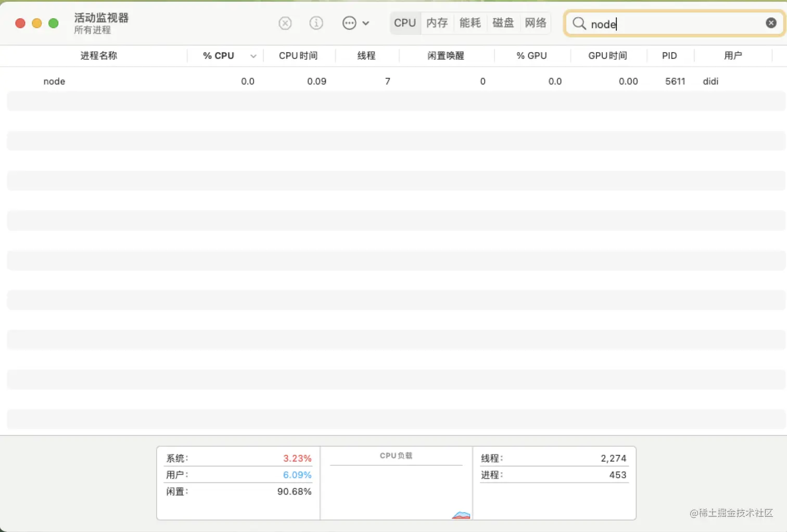Click the 所有进程 subtitle under the window title
Viewport: 787px width, 532px height.
coord(93,30)
